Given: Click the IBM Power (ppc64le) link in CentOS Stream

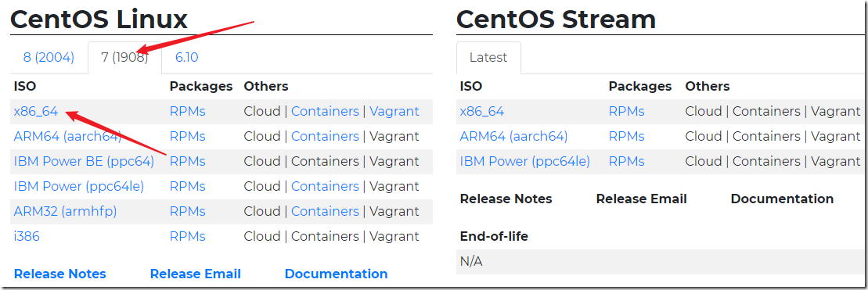Looking at the screenshot, I should pyautogui.click(x=524, y=161).
